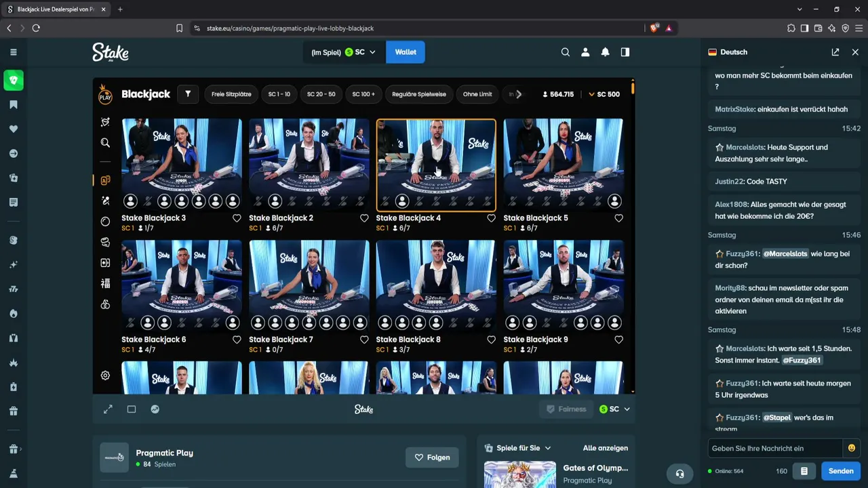Click the flame icon in the left sidebar
Screen dimensions: 868x488
click(x=14, y=314)
